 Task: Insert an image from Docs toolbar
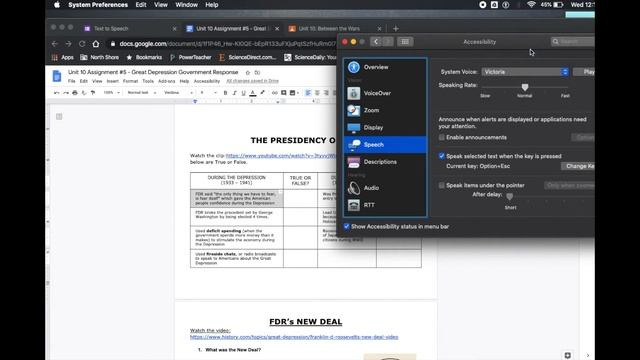click(x=293, y=93)
